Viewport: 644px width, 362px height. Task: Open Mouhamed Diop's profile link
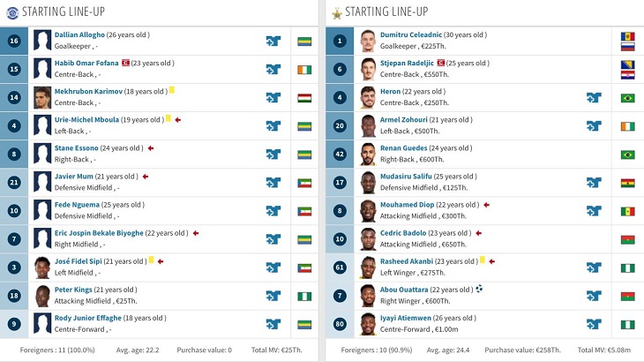(x=407, y=205)
